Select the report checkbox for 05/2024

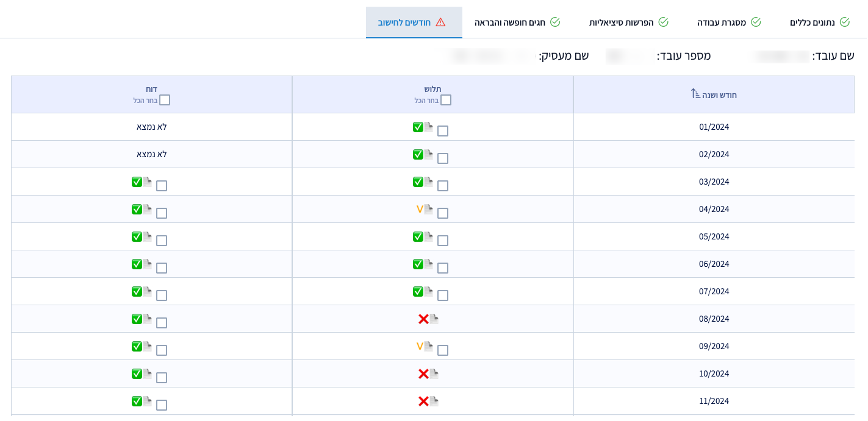point(162,241)
